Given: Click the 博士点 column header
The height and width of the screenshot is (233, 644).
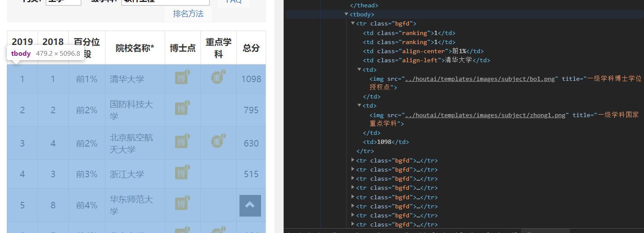Looking at the screenshot, I should (183, 48).
